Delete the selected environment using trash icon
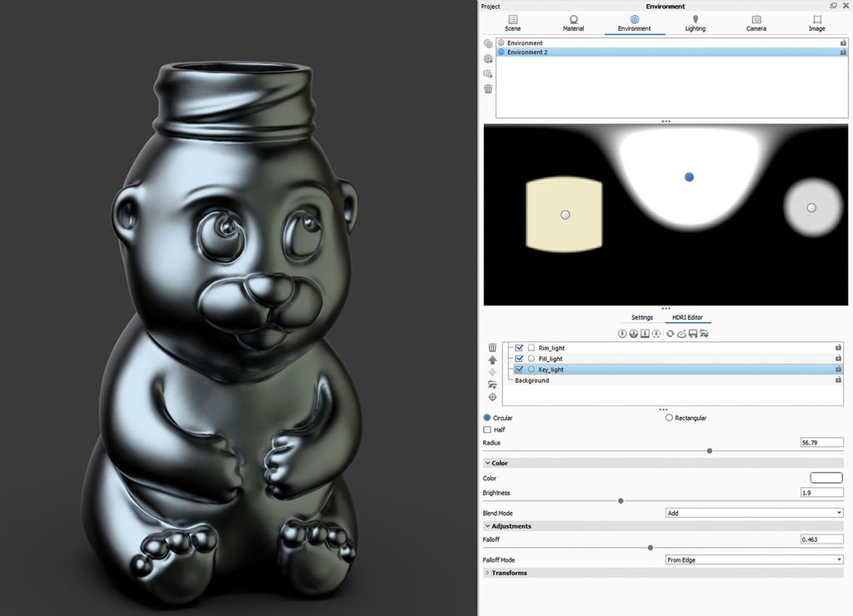This screenshot has height=616, width=853. (487, 88)
